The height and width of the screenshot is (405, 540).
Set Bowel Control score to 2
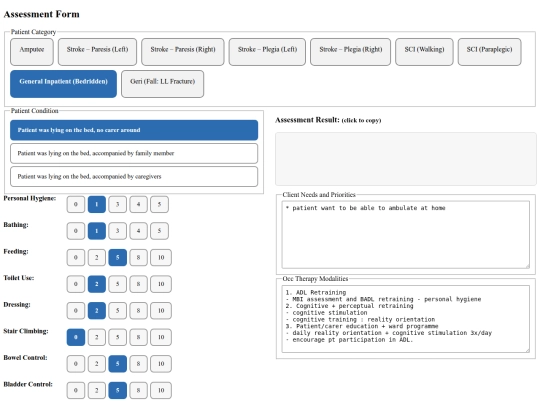97,364
